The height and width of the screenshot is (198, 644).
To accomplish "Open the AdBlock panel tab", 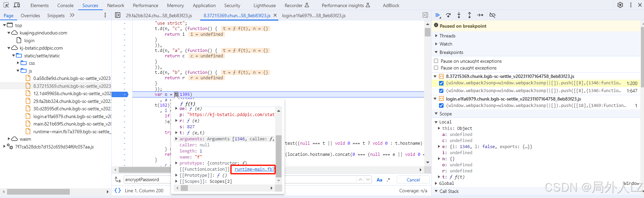I will (x=391, y=5).
